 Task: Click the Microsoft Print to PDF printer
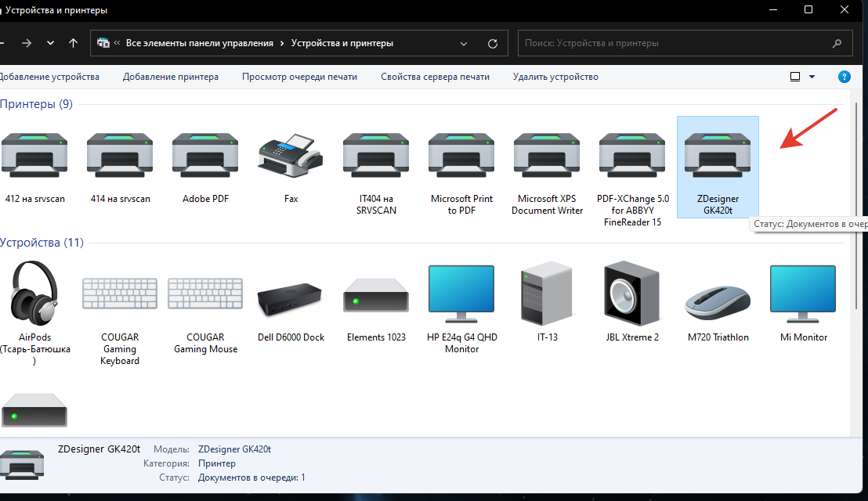(x=461, y=153)
